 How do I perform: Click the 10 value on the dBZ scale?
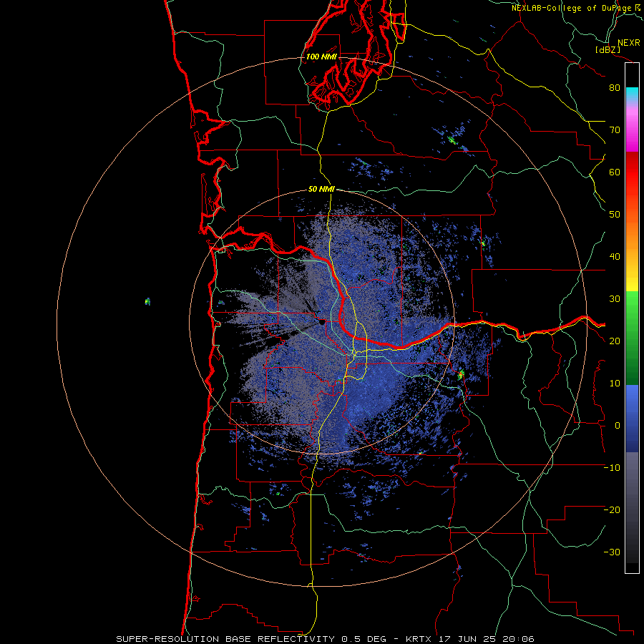(x=615, y=384)
